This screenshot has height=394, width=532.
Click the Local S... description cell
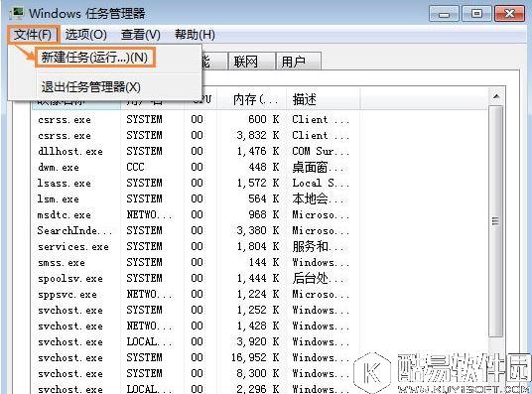321,183
